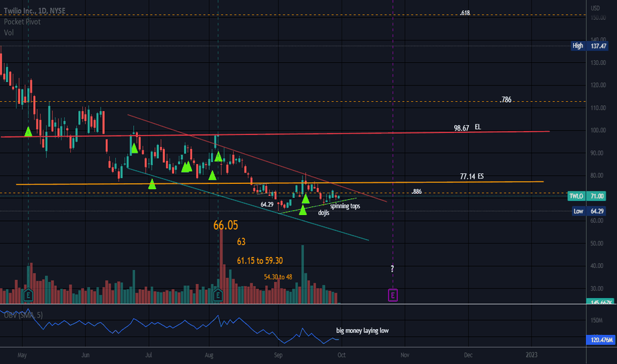Click the 145.667K volume value tag
Screen dimensions: 617x364
600,302
